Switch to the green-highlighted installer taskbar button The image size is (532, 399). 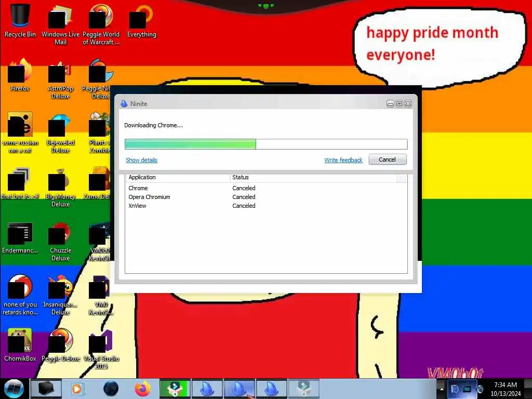pyautogui.click(x=175, y=389)
